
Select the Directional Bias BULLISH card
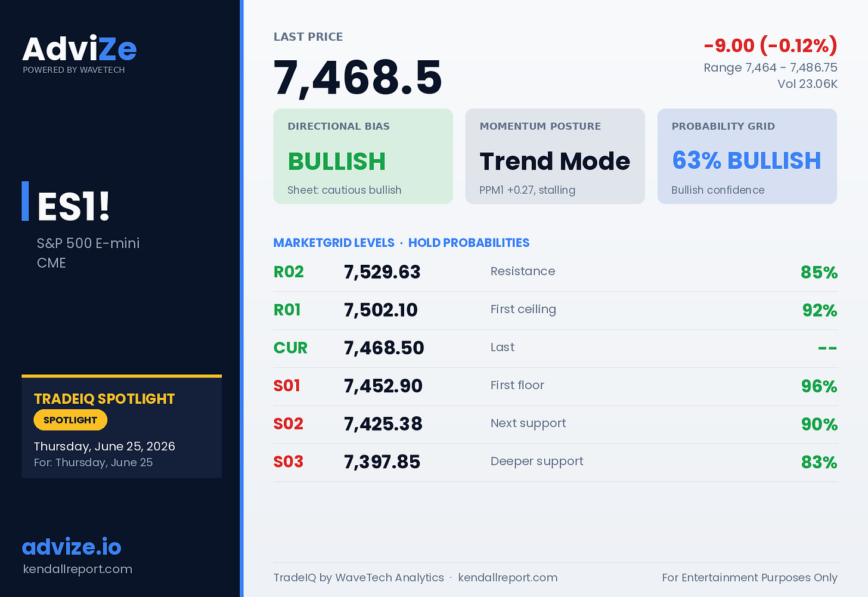pos(363,156)
